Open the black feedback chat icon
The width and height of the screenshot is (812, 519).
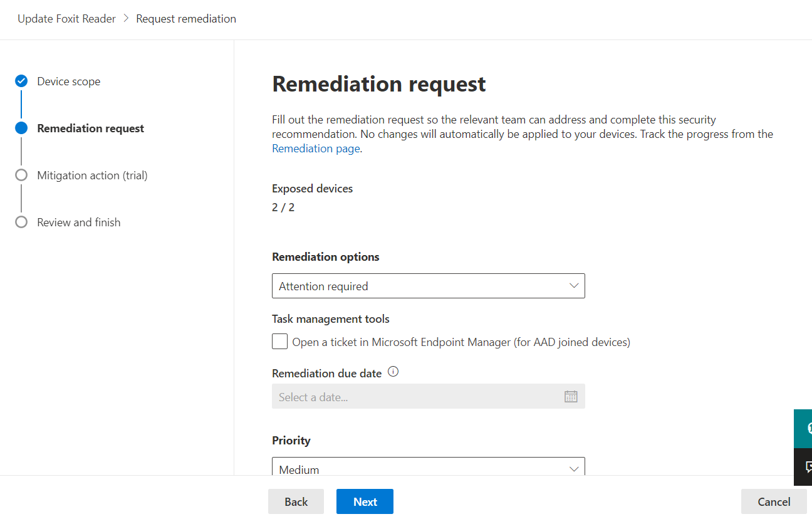click(804, 467)
